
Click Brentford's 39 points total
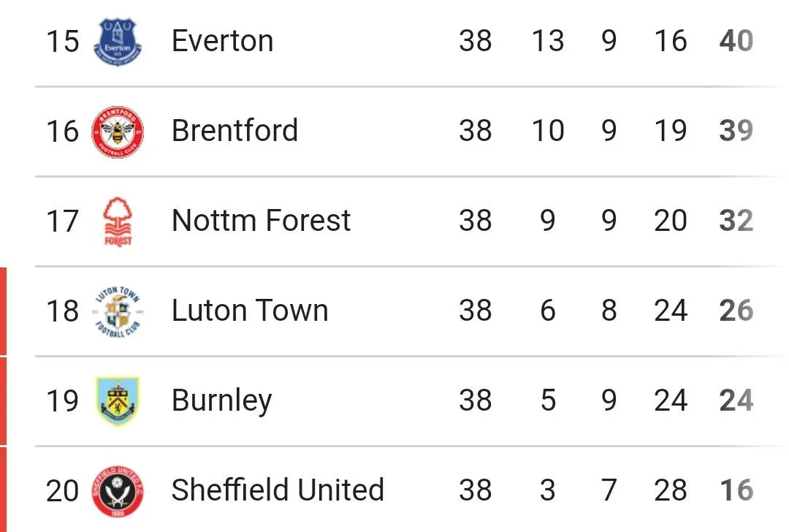(736, 130)
